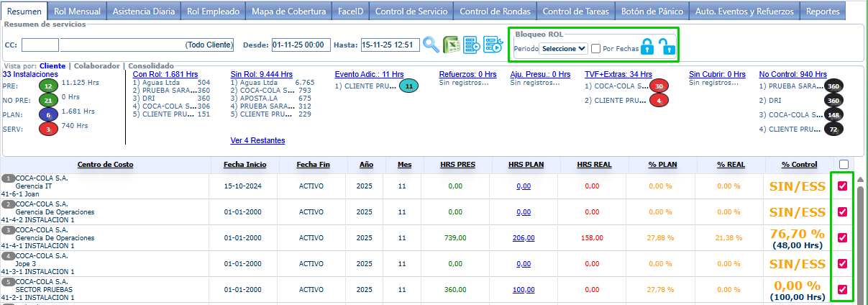
Task: Click the magnifying glass search icon
Action: point(431,45)
